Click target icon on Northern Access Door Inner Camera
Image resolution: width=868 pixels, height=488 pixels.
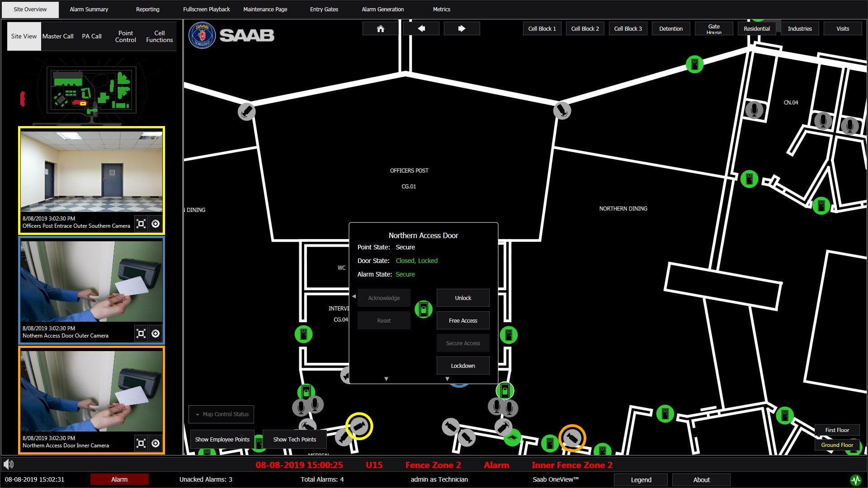156,443
